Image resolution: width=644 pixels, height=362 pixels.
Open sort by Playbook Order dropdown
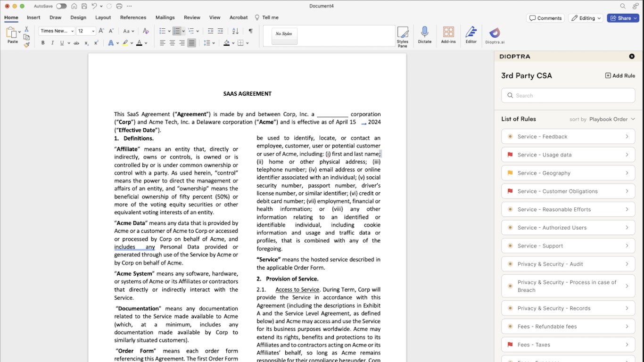(x=612, y=119)
